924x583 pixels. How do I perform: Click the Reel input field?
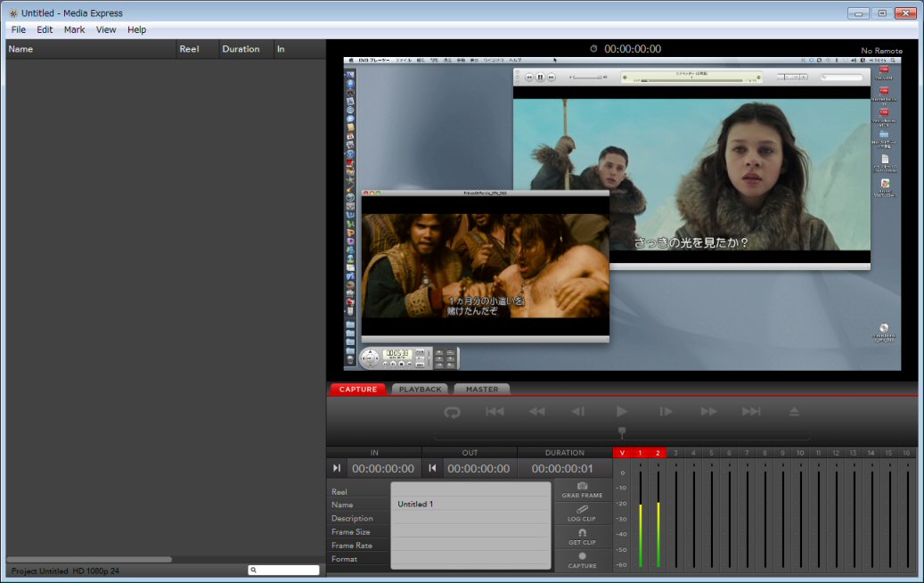470,490
